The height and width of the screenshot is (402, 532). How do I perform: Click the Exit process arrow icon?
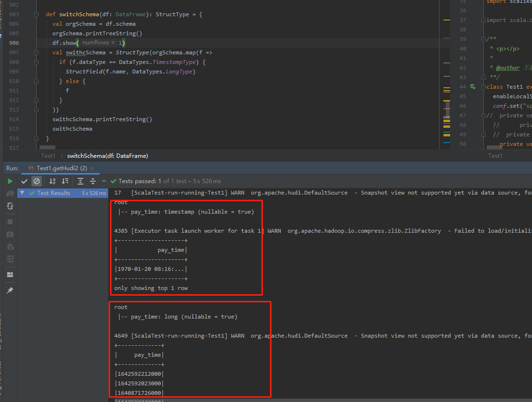point(10,259)
